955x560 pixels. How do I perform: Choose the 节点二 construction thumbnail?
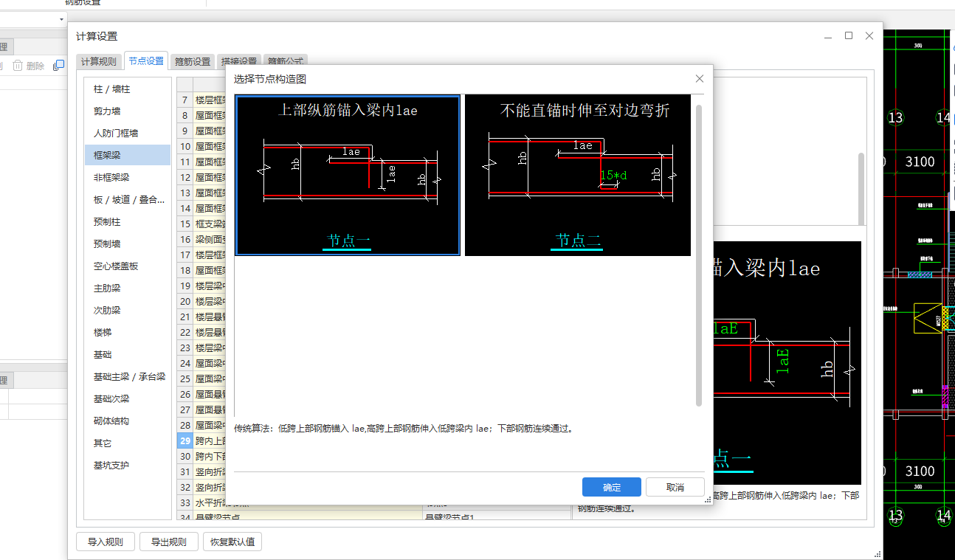tap(578, 176)
